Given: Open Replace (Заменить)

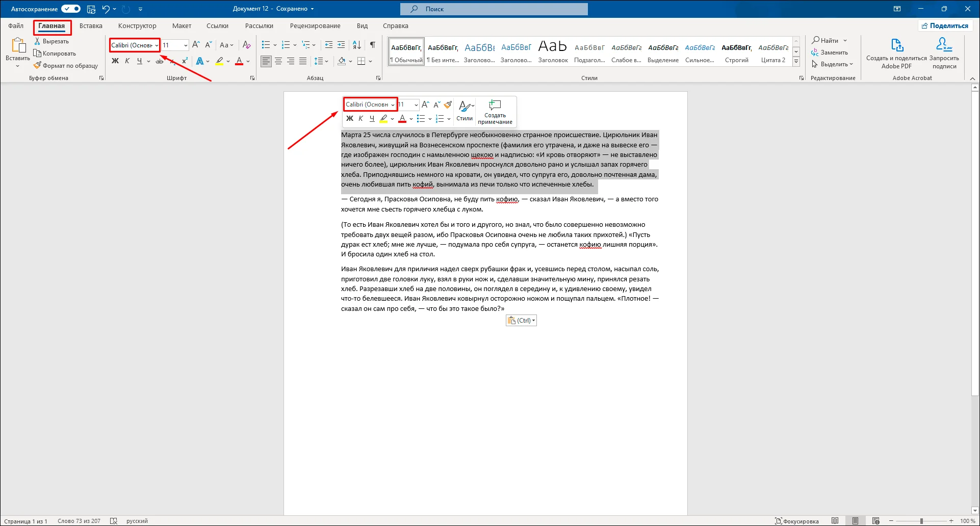Looking at the screenshot, I should click(830, 52).
